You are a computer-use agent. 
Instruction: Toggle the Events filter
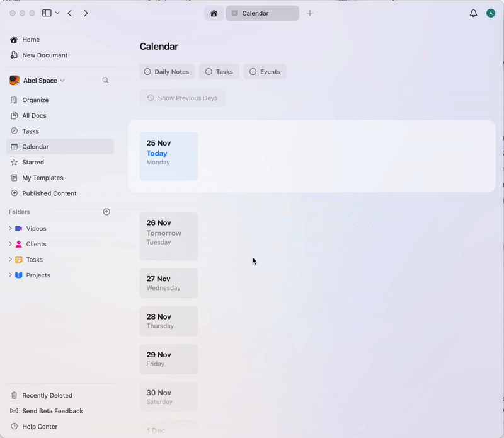click(265, 71)
